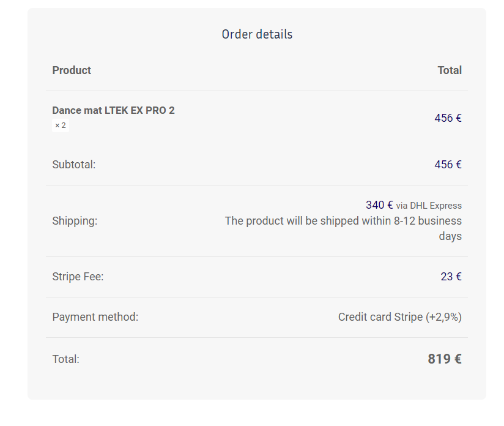
Task: Click the Credit card Stripe (+2,9%) text
Action: pos(400,317)
